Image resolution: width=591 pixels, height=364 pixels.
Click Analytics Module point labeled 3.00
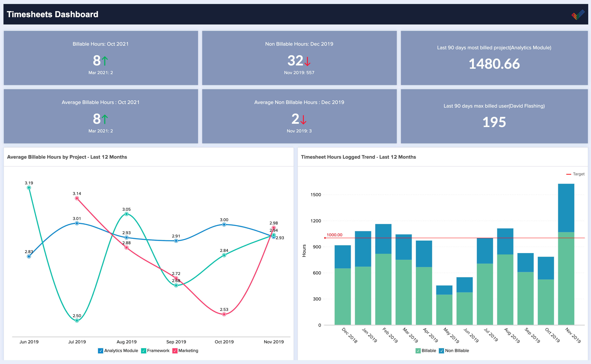click(224, 224)
